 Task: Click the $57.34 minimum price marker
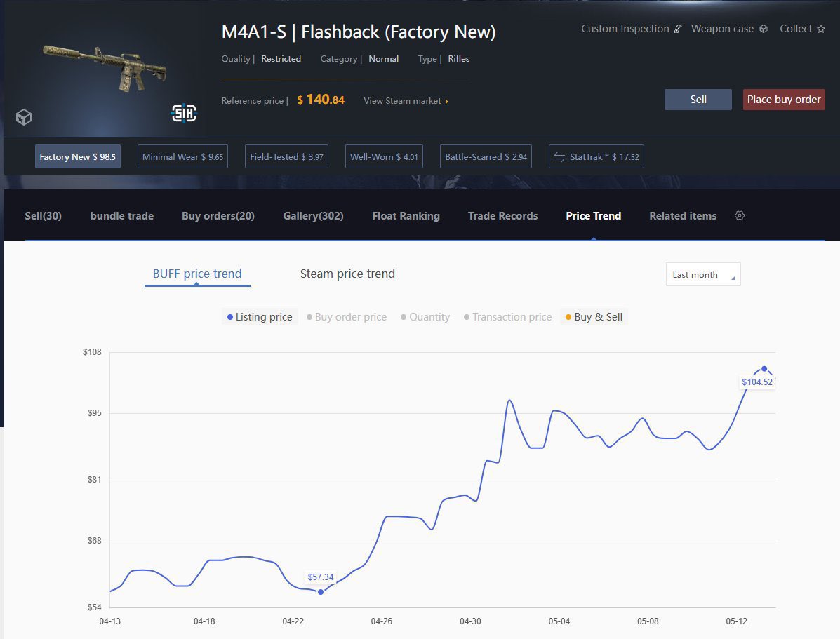tap(321, 592)
